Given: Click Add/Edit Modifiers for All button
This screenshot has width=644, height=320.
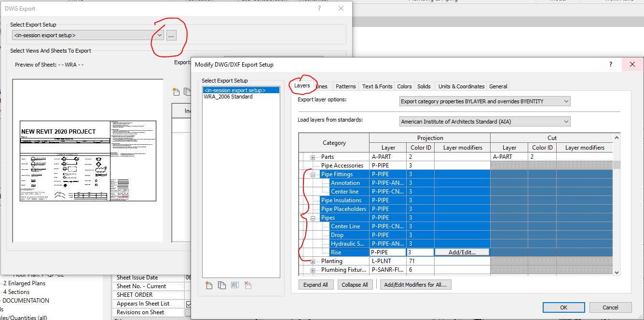Looking at the screenshot, I should click(415, 284).
